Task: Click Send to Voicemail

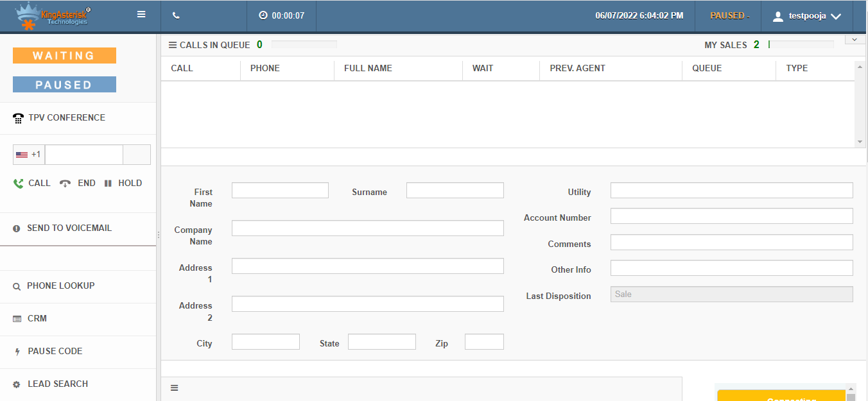Action: pos(69,228)
